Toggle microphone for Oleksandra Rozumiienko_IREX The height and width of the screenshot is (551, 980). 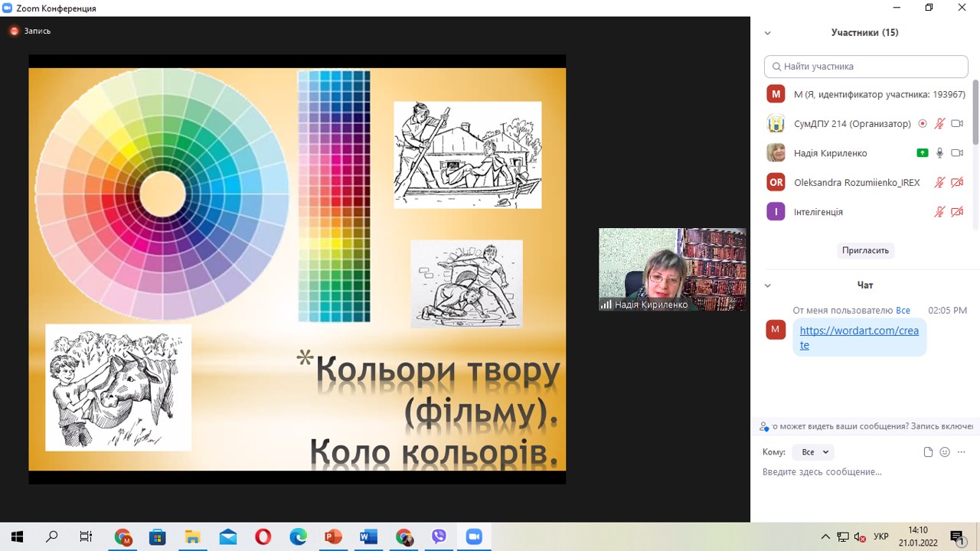tap(939, 182)
